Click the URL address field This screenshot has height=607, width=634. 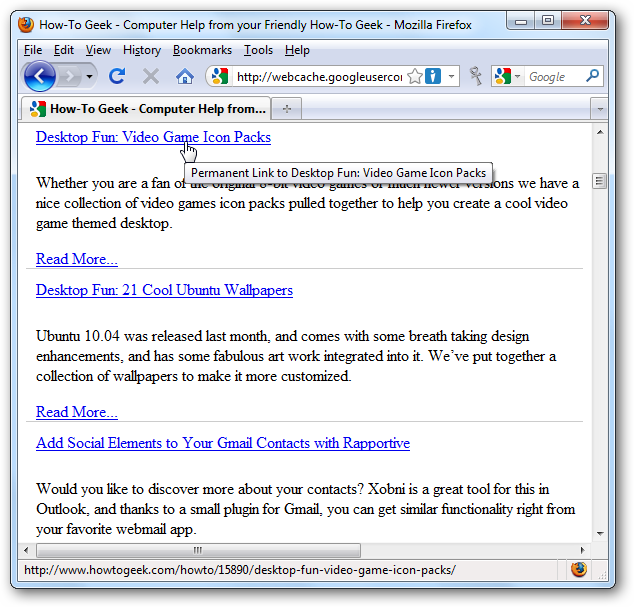pos(319,76)
